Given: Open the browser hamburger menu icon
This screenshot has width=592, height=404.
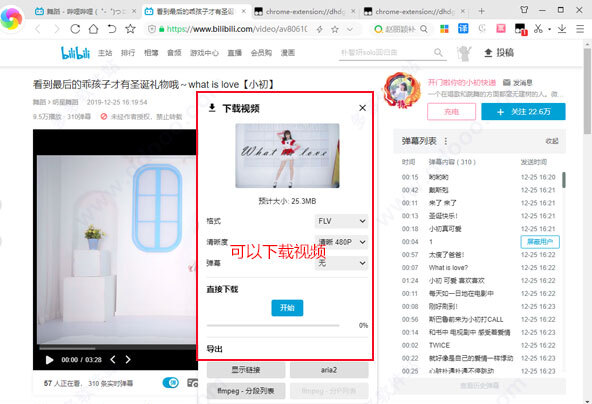Looking at the screenshot, I should point(580,29).
